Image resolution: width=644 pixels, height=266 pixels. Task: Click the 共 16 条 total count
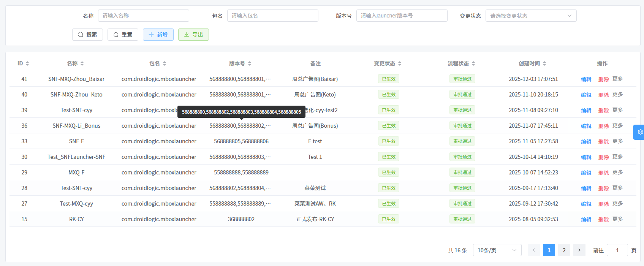point(457,250)
